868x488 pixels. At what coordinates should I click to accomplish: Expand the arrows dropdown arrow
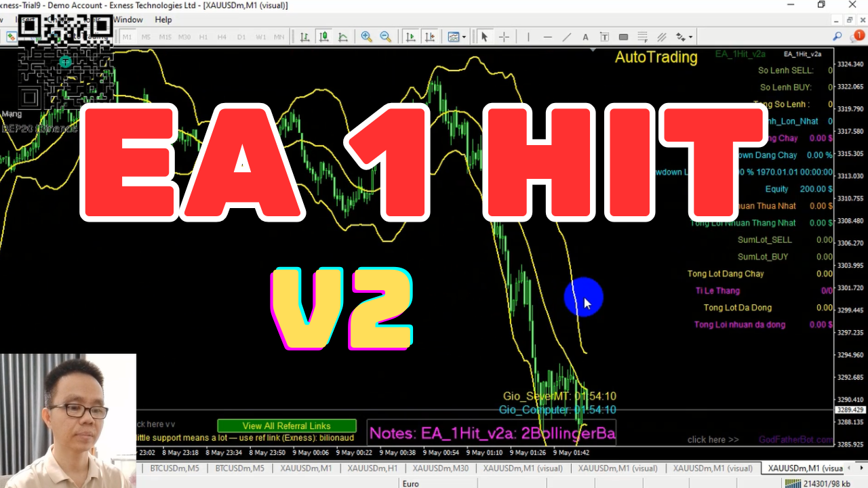coord(691,37)
